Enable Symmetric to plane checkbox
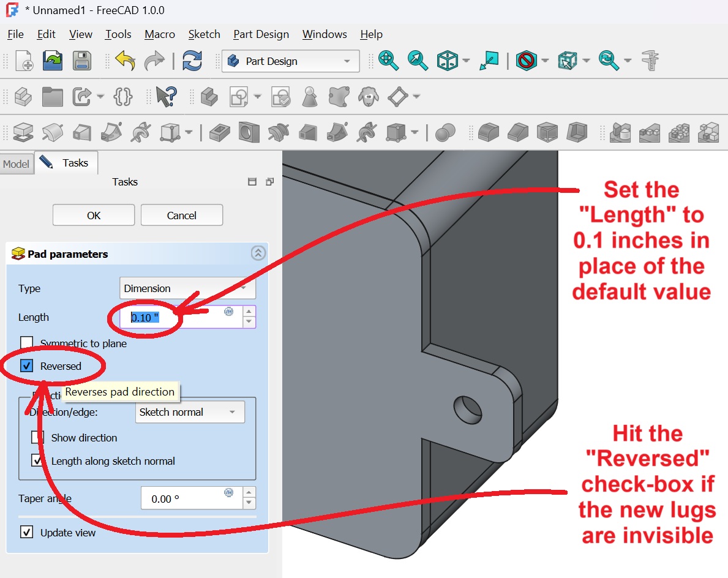 point(27,343)
